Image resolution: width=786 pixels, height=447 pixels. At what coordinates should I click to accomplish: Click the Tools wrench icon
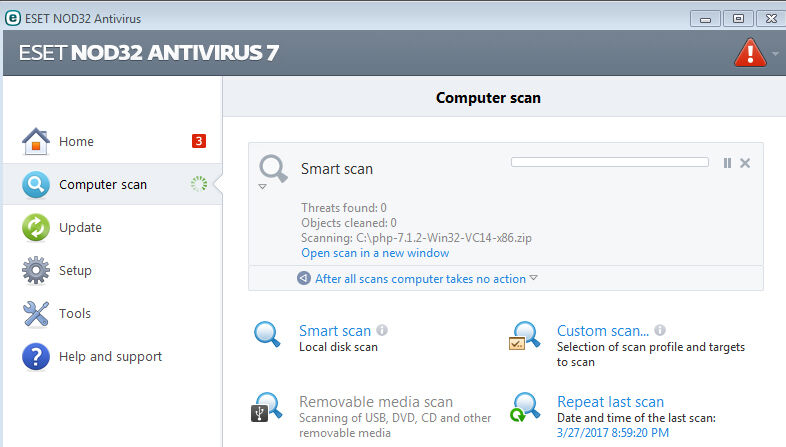pyautogui.click(x=36, y=314)
